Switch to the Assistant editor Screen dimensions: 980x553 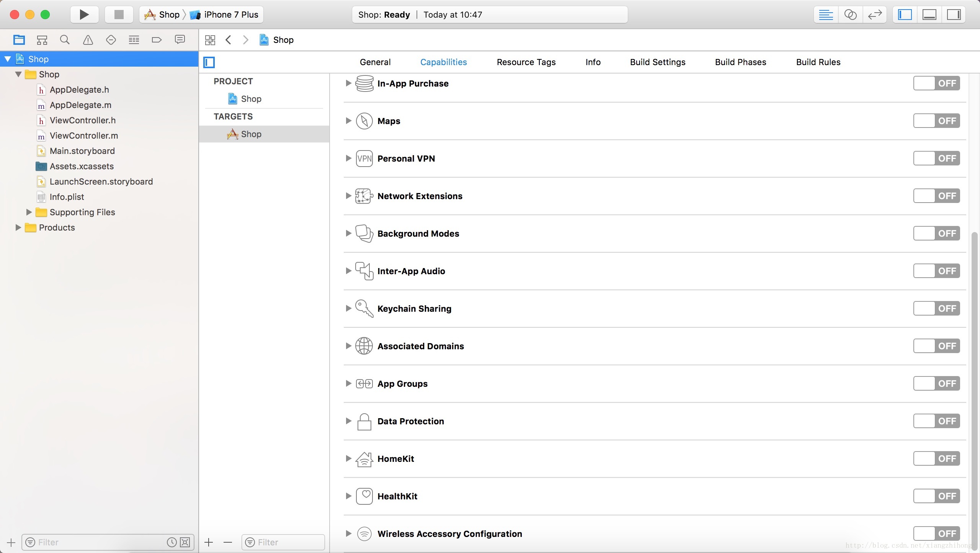coord(850,15)
